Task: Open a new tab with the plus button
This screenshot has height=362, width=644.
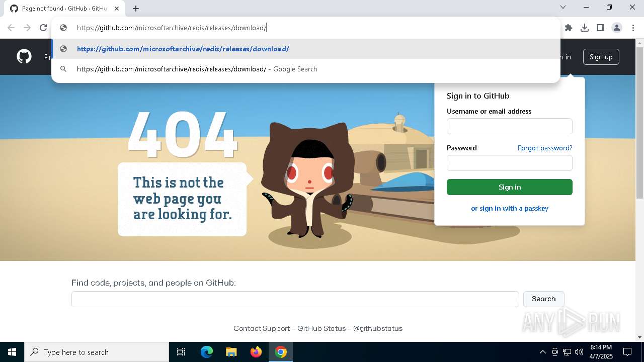Action: [136, 8]
